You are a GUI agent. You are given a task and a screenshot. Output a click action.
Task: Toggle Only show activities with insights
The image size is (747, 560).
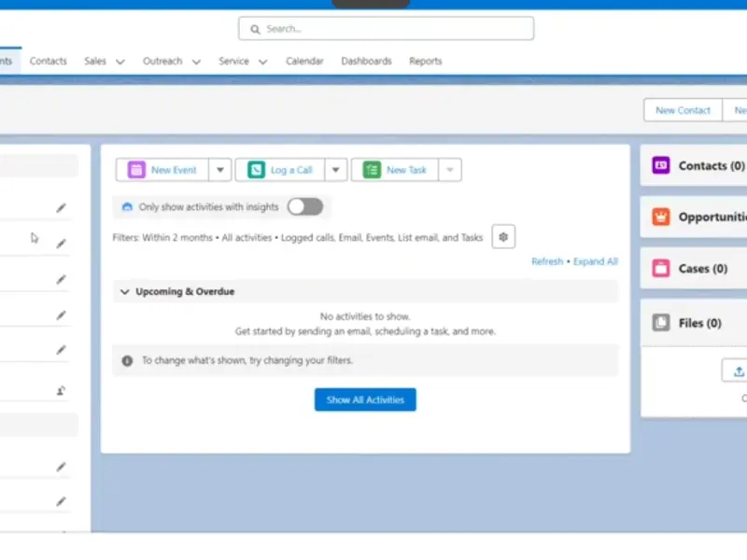coord(304,206)
